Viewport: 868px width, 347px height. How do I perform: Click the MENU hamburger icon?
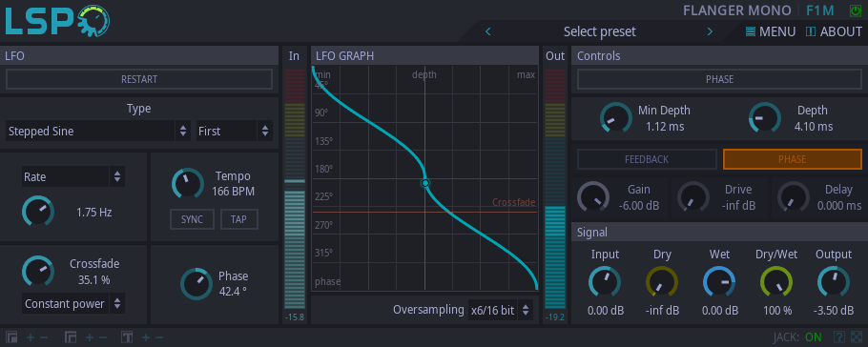[x=751, y=31]
